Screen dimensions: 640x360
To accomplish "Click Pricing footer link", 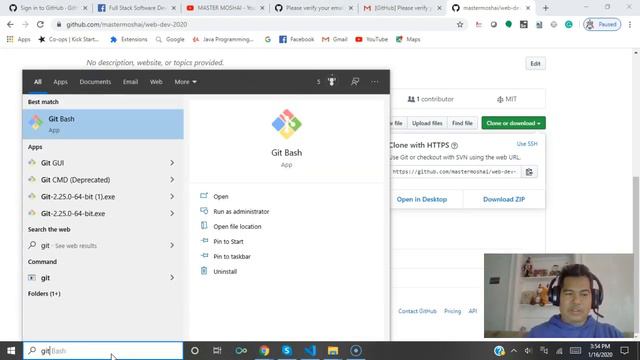I will [452, 311].
